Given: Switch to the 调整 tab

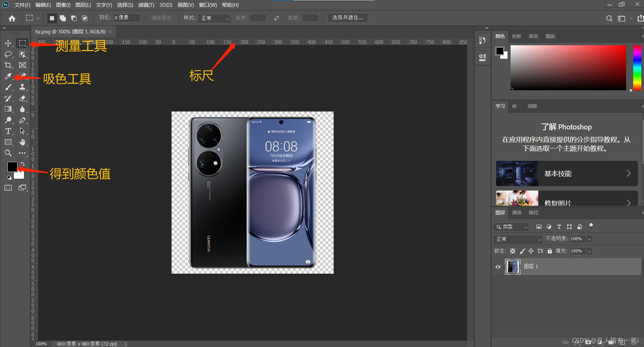Looking at the screenshot, I should tap(532, 106).
